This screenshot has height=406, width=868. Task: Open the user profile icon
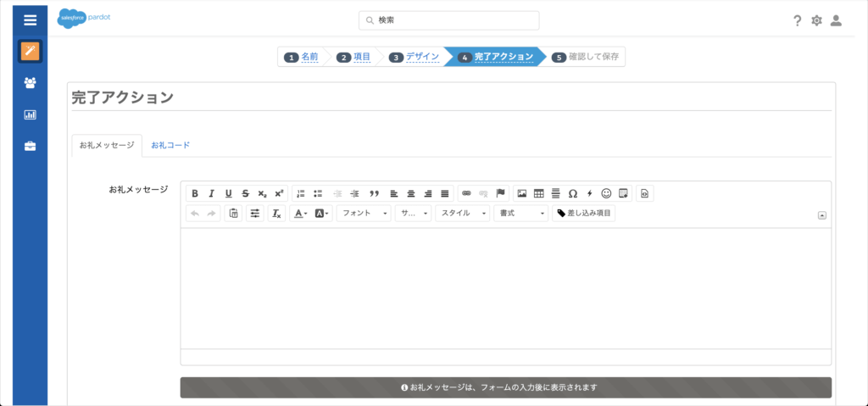pos(836,21)
